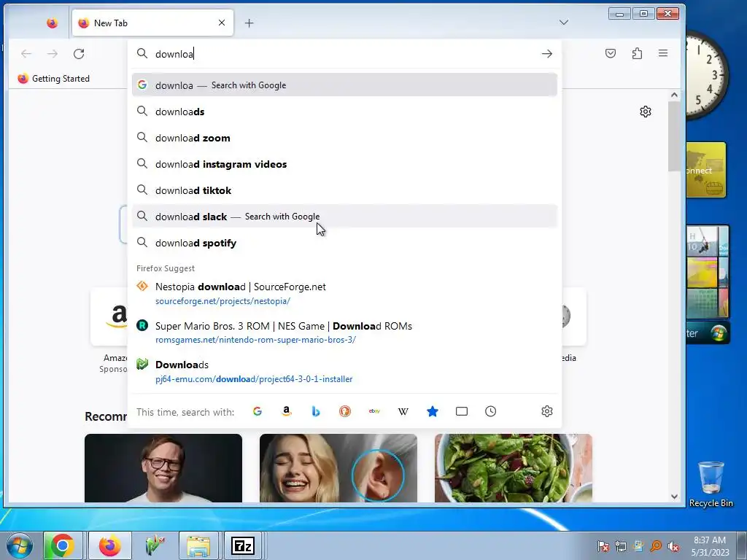Click the Action Center flag tray icon
Image resolution: width=747 pixels, height=560 pixels.
point(603,546)
